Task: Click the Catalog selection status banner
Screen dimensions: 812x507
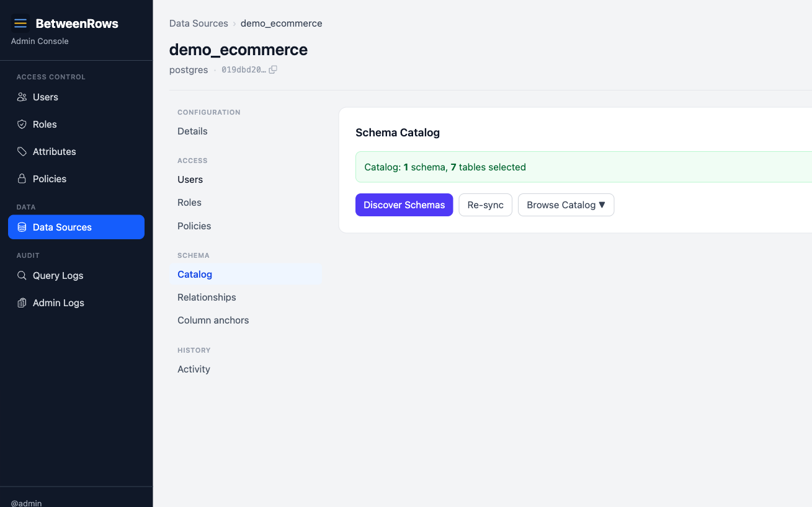Action: (x=584, y=167)
